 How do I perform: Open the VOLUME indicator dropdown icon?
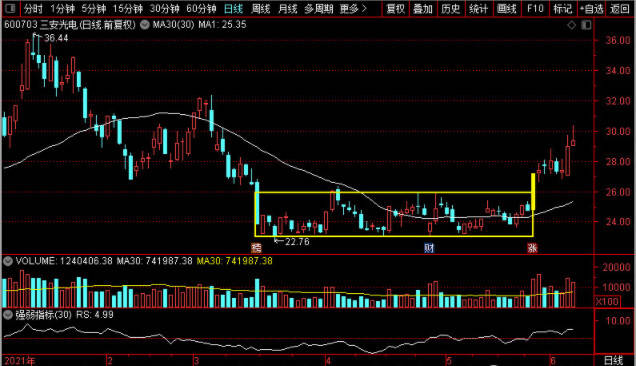coord(8,261)
